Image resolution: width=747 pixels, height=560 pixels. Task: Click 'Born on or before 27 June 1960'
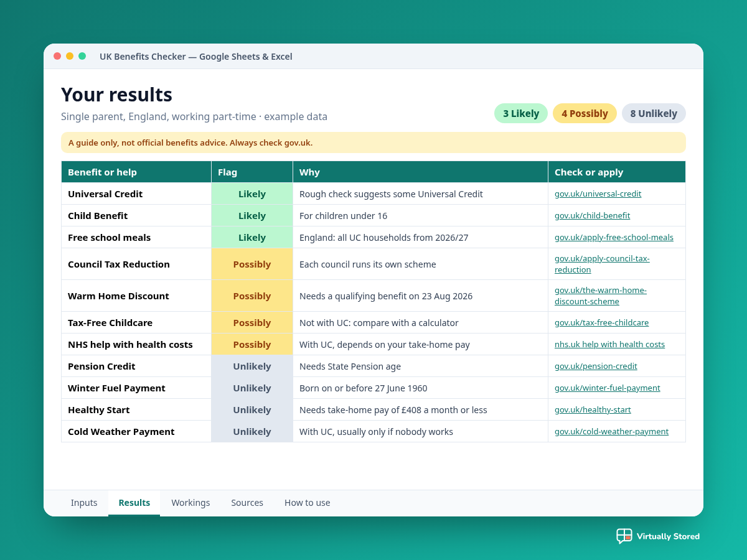[x=363, y=388]
